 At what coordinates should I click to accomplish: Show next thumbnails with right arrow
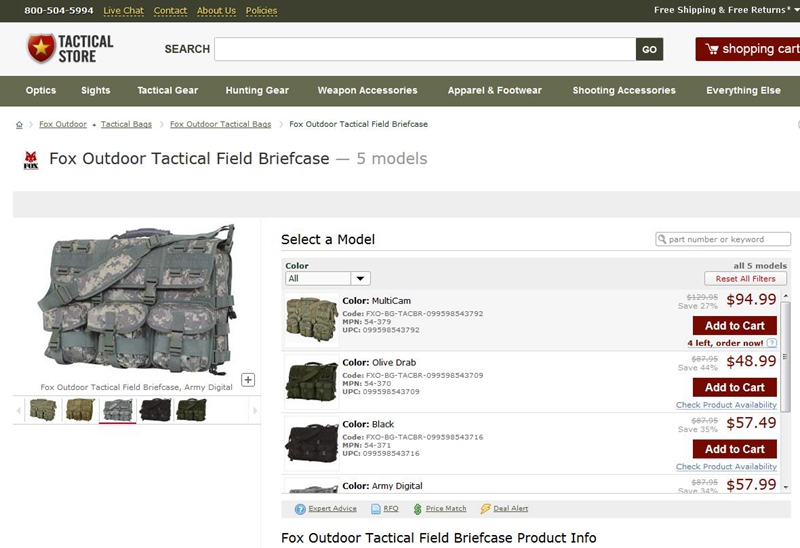pyautogui.click(x=255, y=410)
